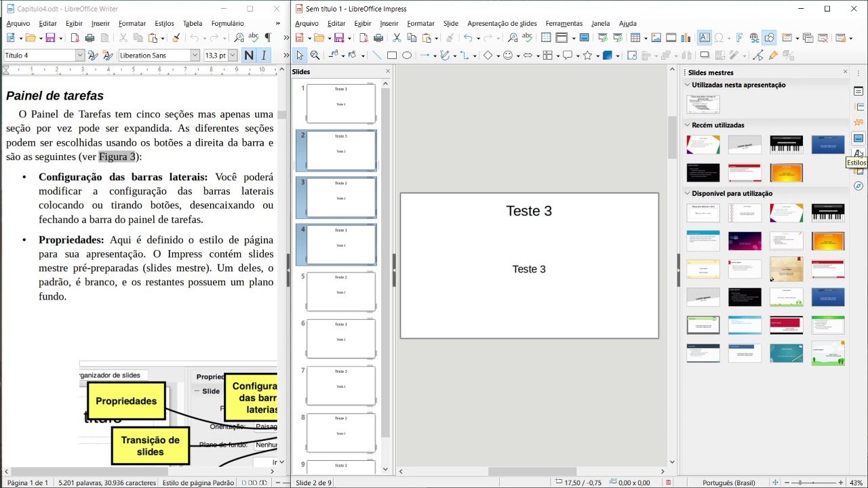Screen dimensions: 868x488
Task: Click Insert Chart icon in Impress toolbar
Action: coord(686,38)
